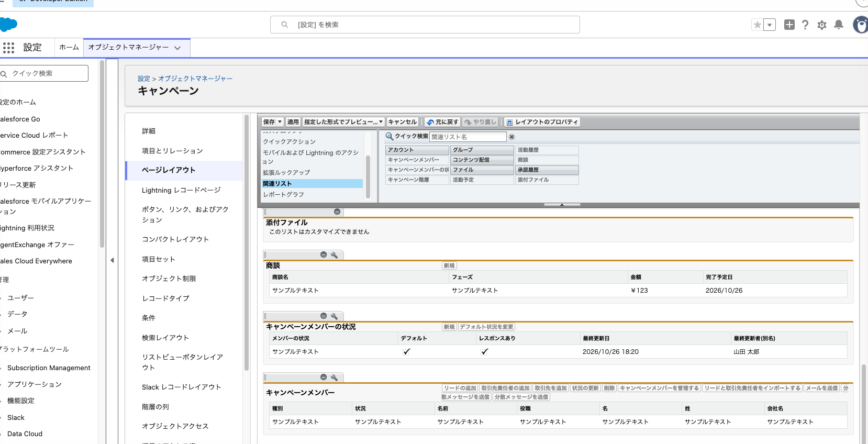The height and width of the screenshot is (444, 868).
Task: Go to the ホーム tab
Action: tap(69, 47)
